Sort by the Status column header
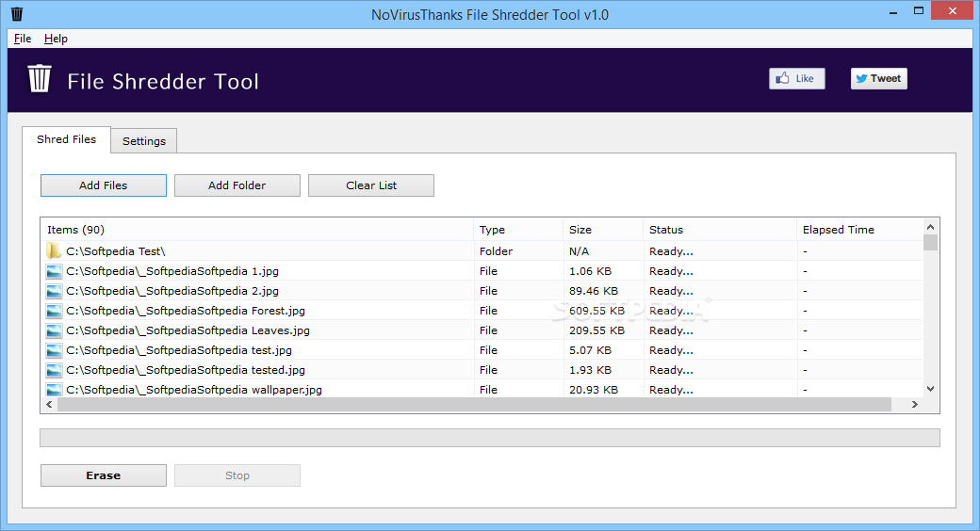Screen dimensions: 980x531 719,230
